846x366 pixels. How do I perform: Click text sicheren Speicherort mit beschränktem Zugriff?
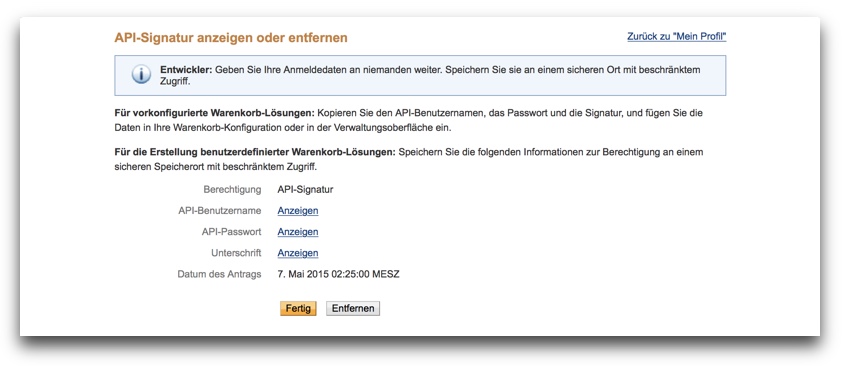(x=215, y=167)
